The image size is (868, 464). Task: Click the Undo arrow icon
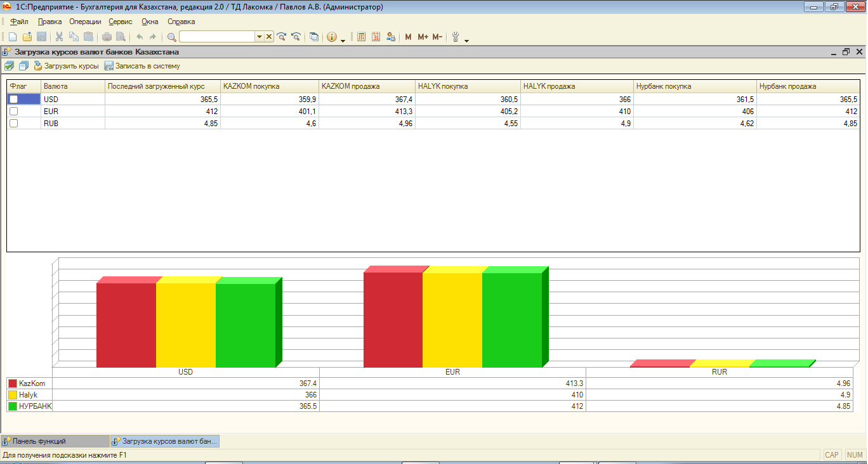click(140, 37)
